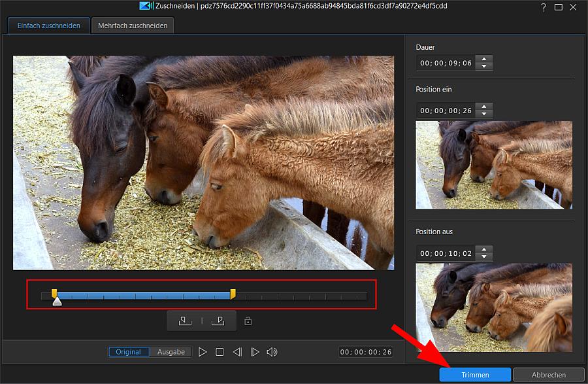588x384 pixels.
Task: Click the right yellow trim-out marker
Action: [233, 294]
